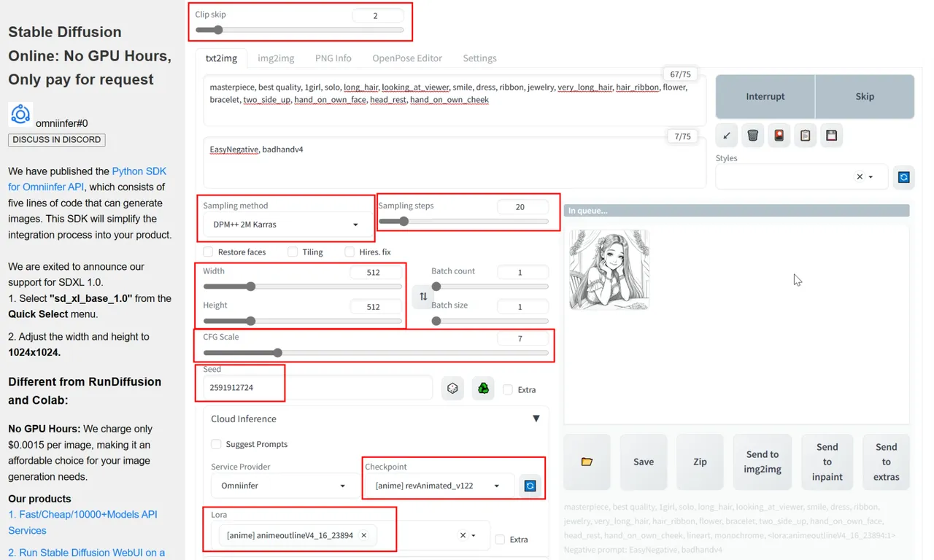Click the Height number field
The height and width of the screenshot is (560, 934).
click(x=375, y=307)
